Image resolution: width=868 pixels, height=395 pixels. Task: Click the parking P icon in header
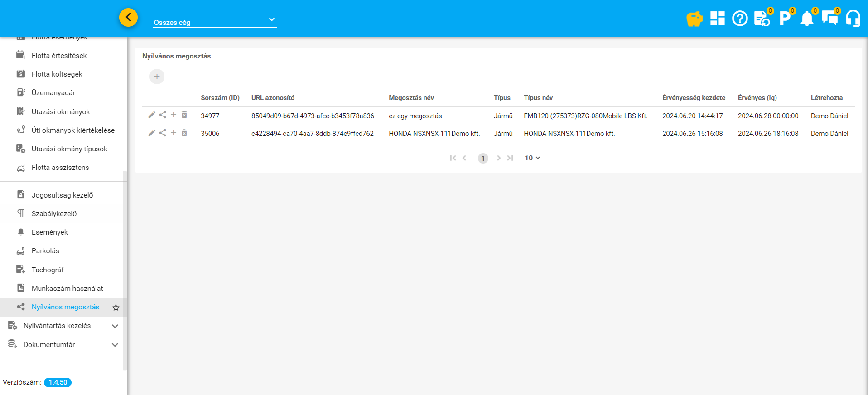click(x=784, y=19)
